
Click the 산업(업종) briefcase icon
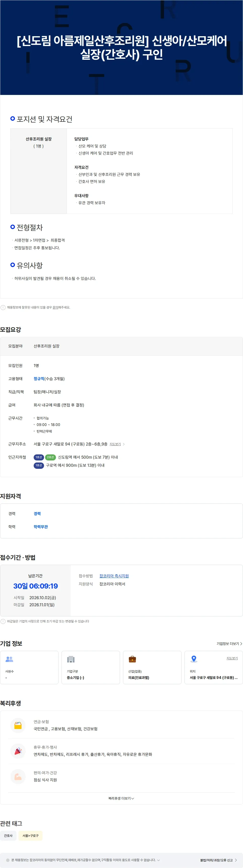tap(132, 659)
